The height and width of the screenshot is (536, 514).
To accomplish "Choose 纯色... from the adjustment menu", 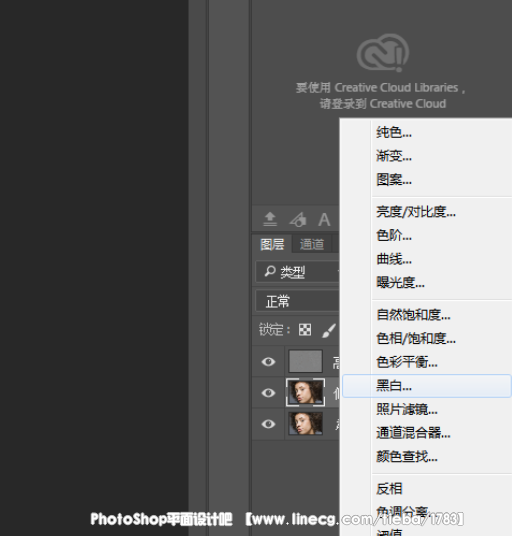I will [x=426, y=132].
